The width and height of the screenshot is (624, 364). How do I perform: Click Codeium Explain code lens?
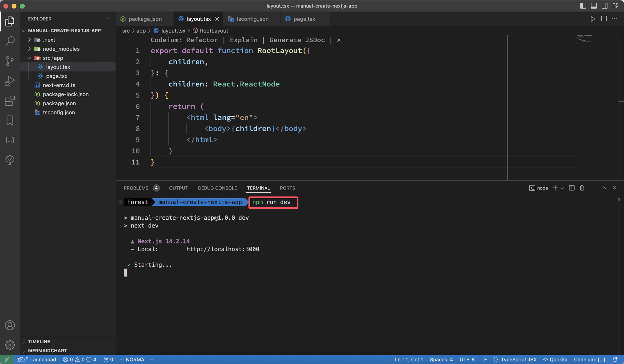(244, 40)
